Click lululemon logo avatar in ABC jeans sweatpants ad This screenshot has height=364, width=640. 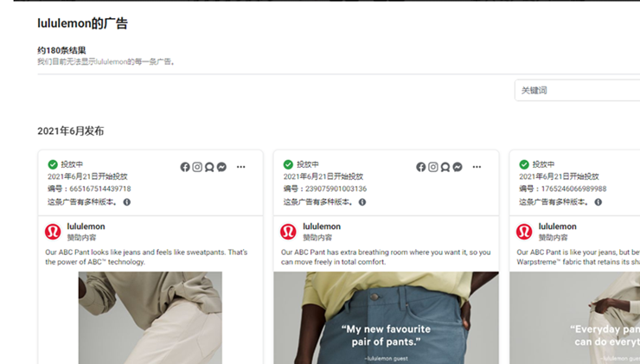click(x=53, y=232)
